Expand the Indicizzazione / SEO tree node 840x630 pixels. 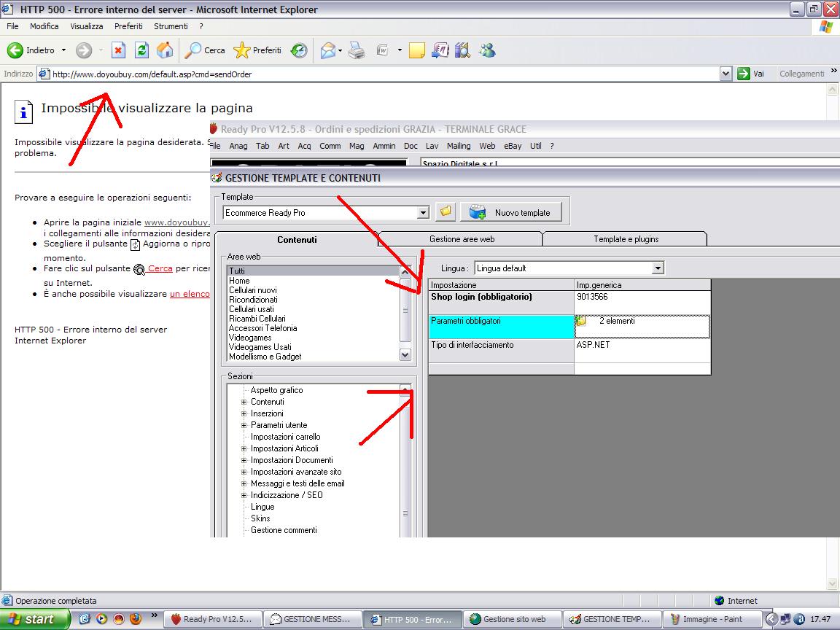(x=244, y=495)
